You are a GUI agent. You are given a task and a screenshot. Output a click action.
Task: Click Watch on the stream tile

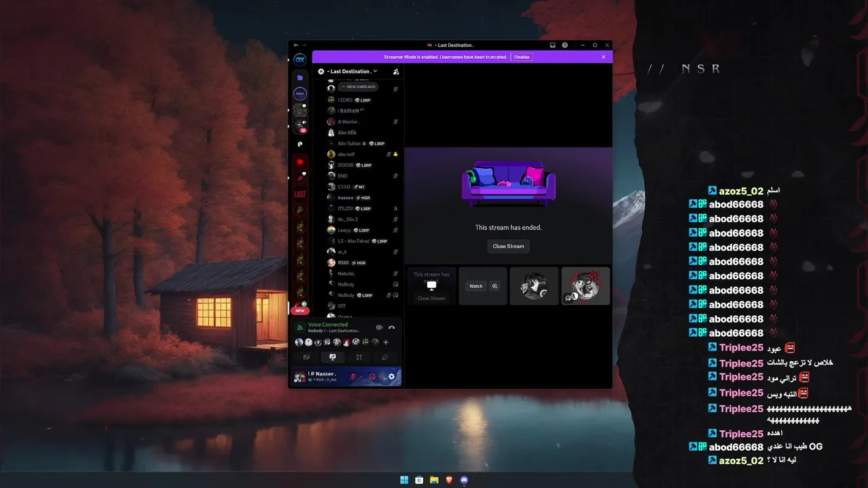coord(476,286)
